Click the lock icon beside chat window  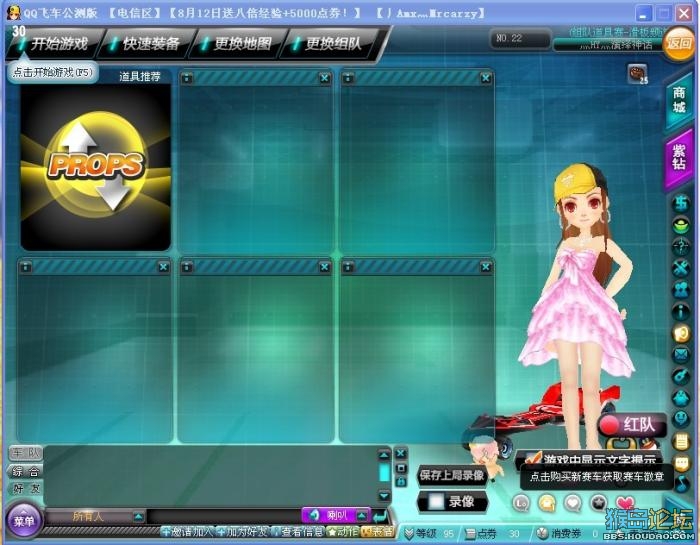coord(401,481)
